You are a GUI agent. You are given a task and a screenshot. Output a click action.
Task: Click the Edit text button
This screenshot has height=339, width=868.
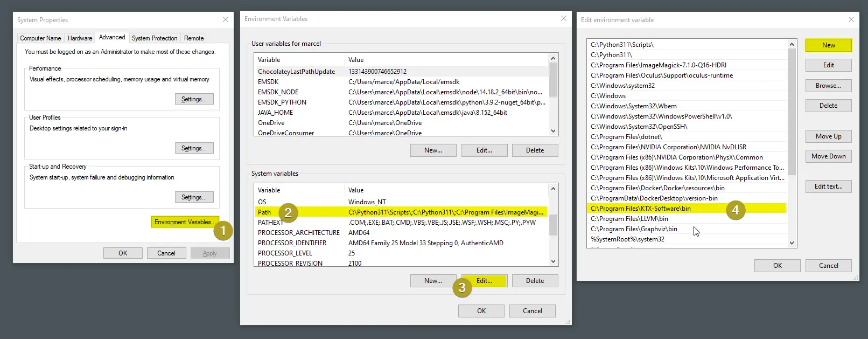click(828, 186)
